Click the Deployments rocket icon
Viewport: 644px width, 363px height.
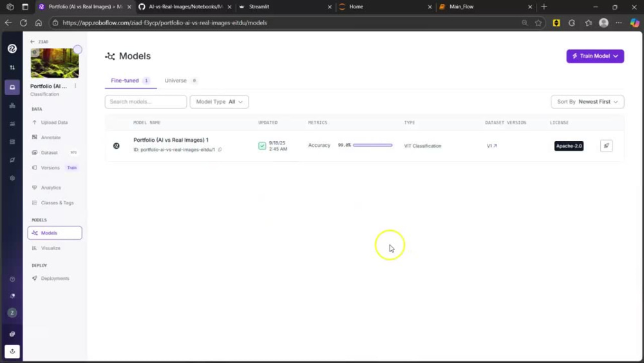(x=35, y=279)
